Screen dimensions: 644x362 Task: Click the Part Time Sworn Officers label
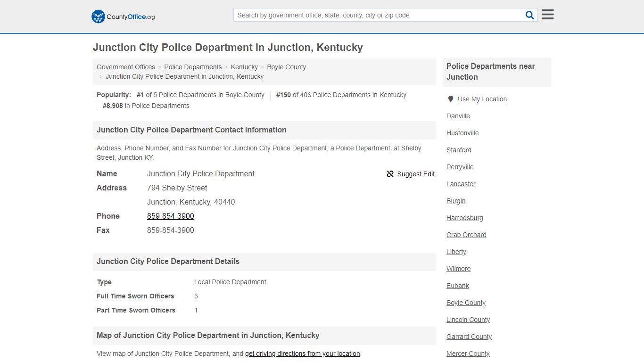coord(136,310)
